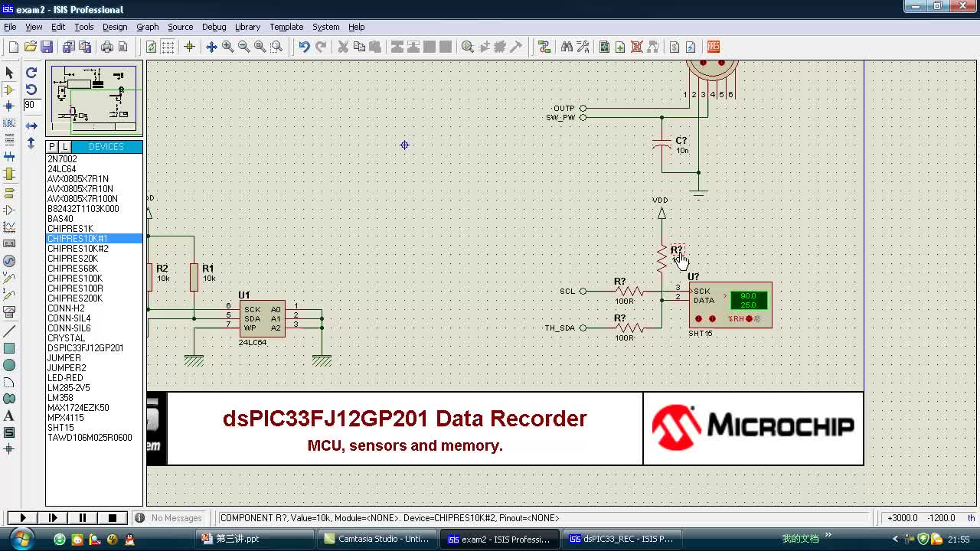Flip component vertically
Screen dimensions: 980x551
(x=31, y=143)
